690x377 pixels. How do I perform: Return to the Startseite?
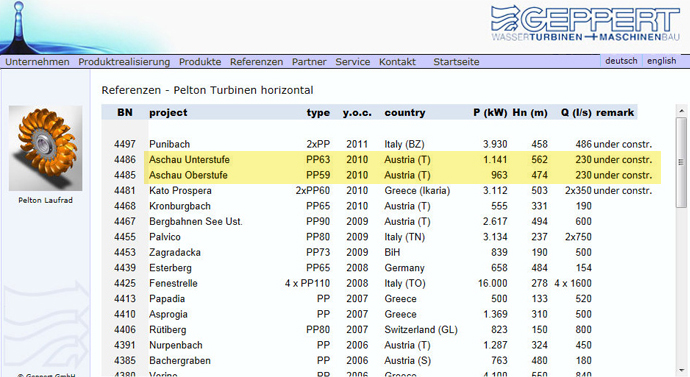[x=456, y=62]
